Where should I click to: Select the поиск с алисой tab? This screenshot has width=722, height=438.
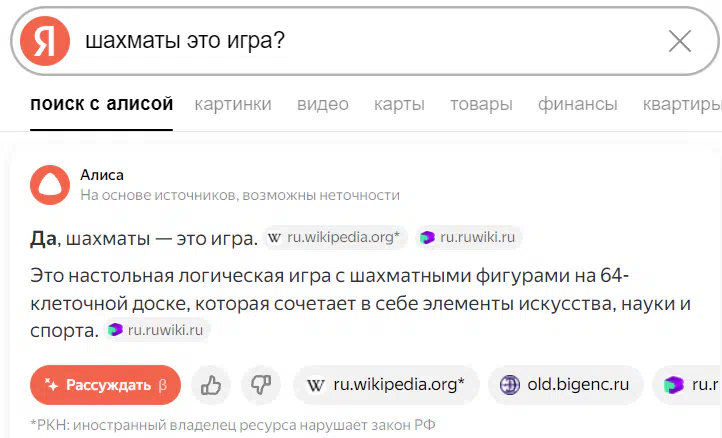tap(101, 104)
